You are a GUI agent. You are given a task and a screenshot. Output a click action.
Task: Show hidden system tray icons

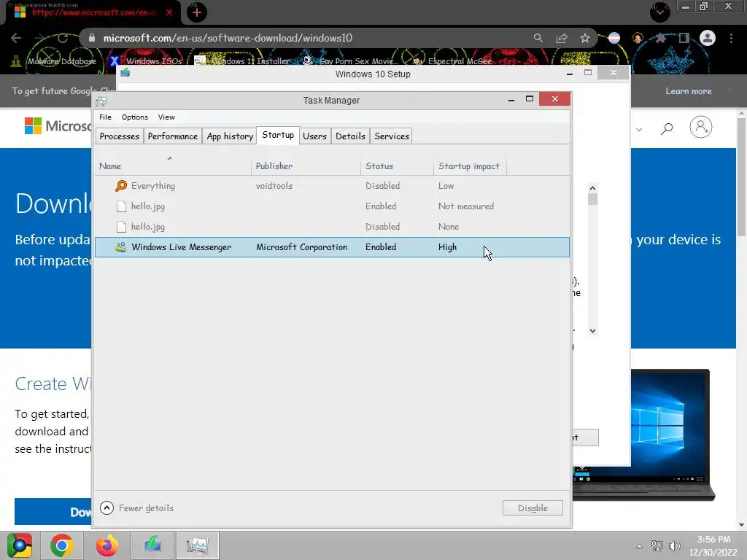tap(639, 546)
